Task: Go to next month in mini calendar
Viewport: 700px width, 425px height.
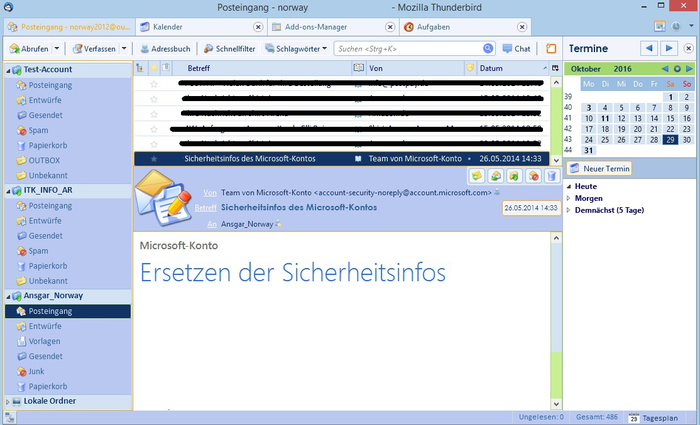Action: click(689, 69)
